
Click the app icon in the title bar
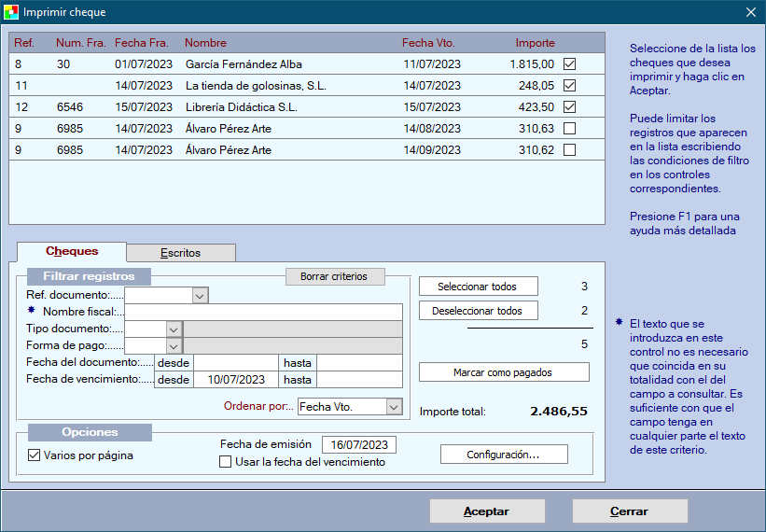click(11, 12)
